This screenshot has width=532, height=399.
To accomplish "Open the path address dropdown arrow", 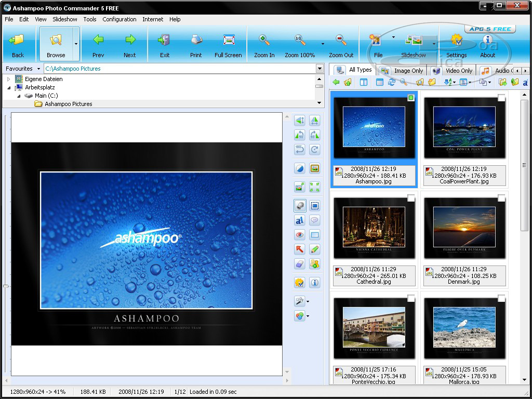I will tap(320, 69).
